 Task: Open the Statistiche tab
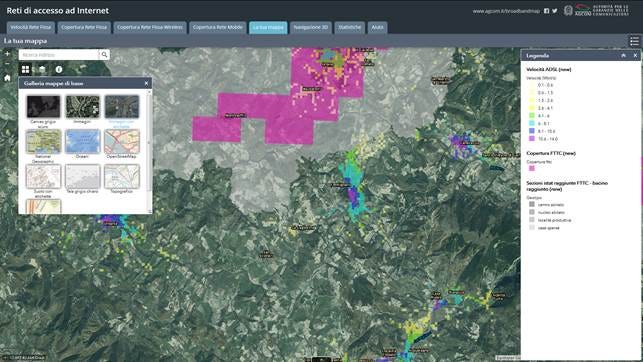[349, 27]
